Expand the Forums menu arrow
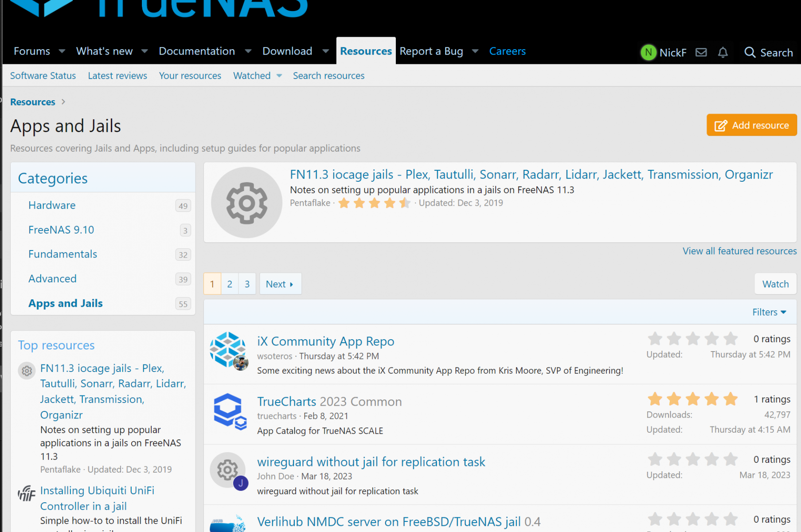Screen dimensions: 801x532 coord(62,51)
